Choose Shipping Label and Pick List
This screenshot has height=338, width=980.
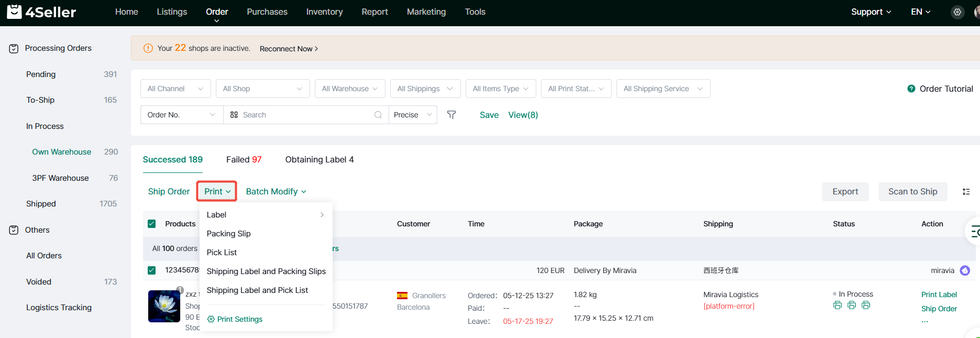266,290
